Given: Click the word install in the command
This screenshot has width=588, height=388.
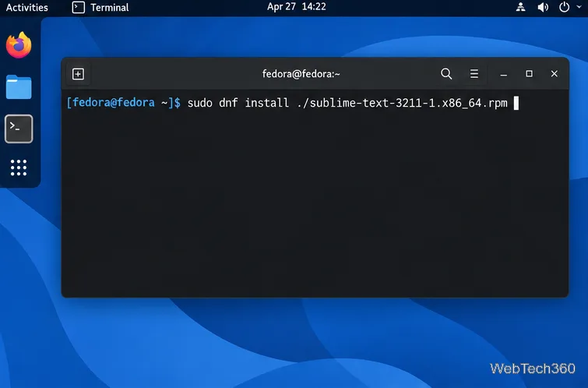Looking at the screenshot, I should tap(266, 103).
